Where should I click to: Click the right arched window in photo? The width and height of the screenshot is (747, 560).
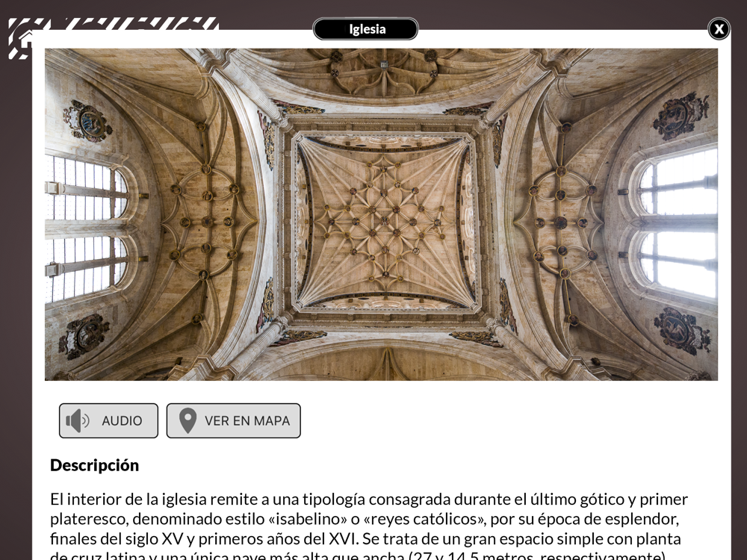[677, 223]
